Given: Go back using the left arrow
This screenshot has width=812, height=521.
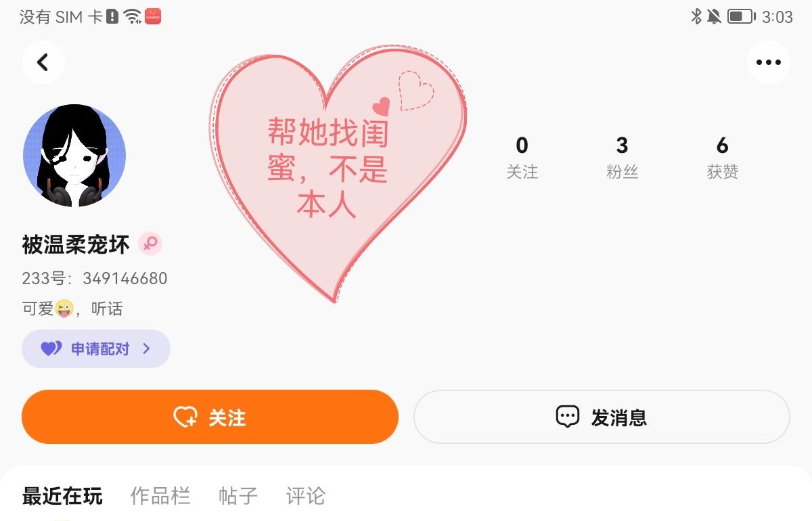Looking at the screenshot, I should (x=43, y=62).
